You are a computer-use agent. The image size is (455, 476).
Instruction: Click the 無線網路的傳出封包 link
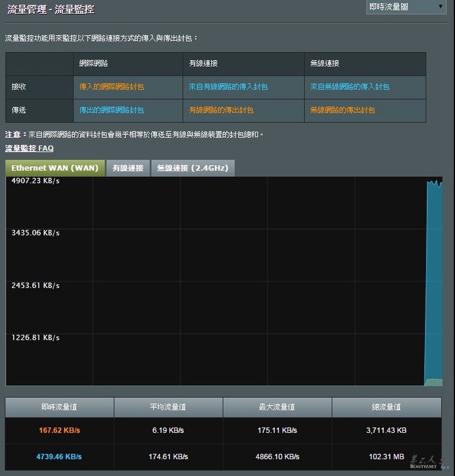[x=342, y=110]
